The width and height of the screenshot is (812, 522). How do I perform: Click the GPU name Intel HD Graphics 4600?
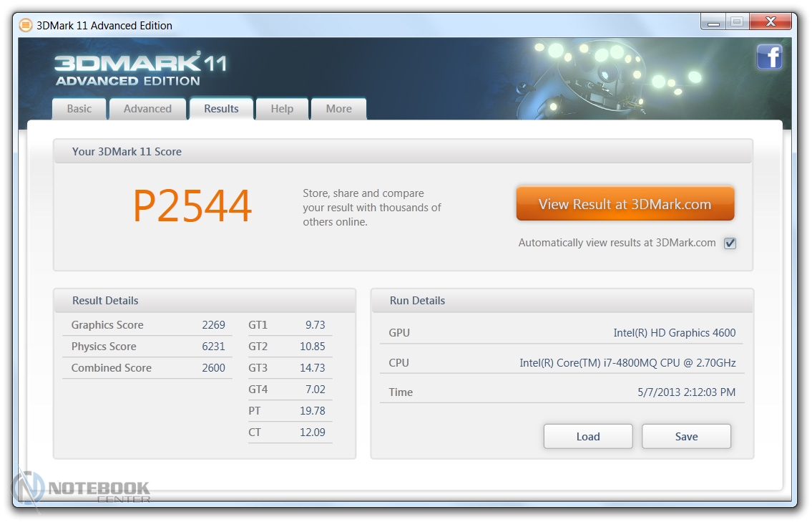674,333
